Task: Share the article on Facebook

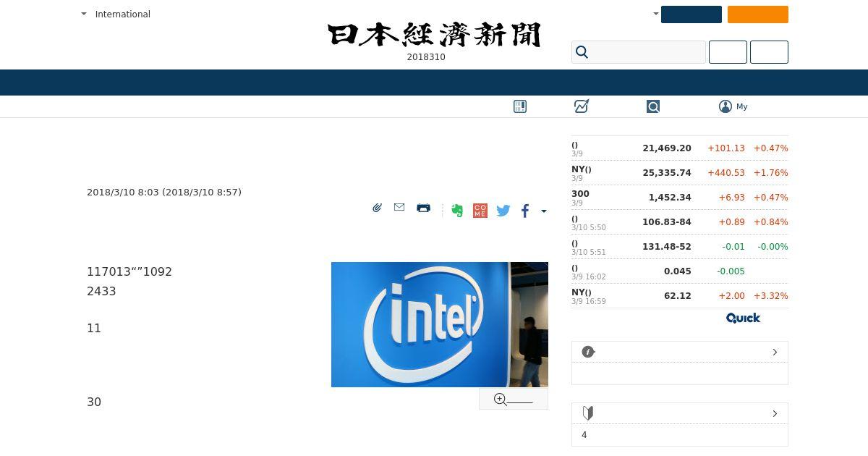Action: coord(525,211)
